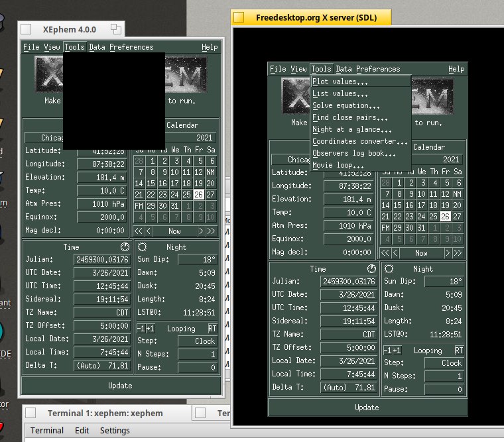This screenshot has width=504, height=442.
Task: Open Data menu in XEphem 4.0.0 window
Action: [97, 47]
